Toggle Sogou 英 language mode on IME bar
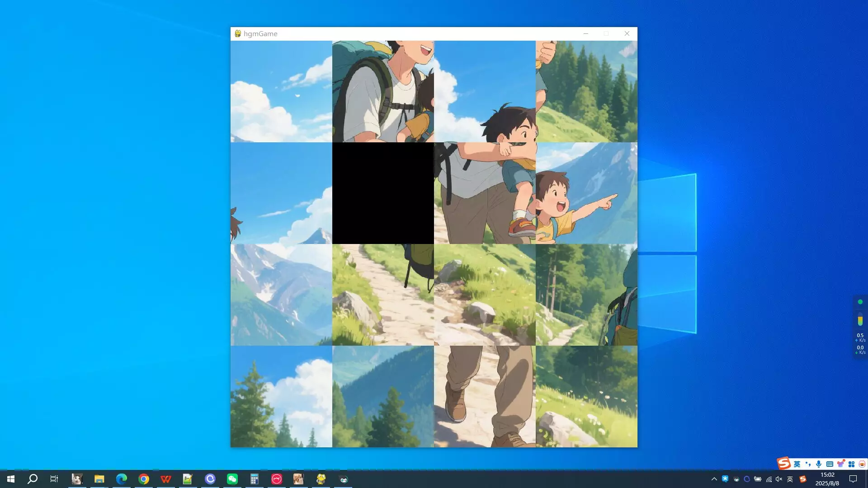This screenshot has width=868, height=488. pyautogui.click(x=797, y=464)
